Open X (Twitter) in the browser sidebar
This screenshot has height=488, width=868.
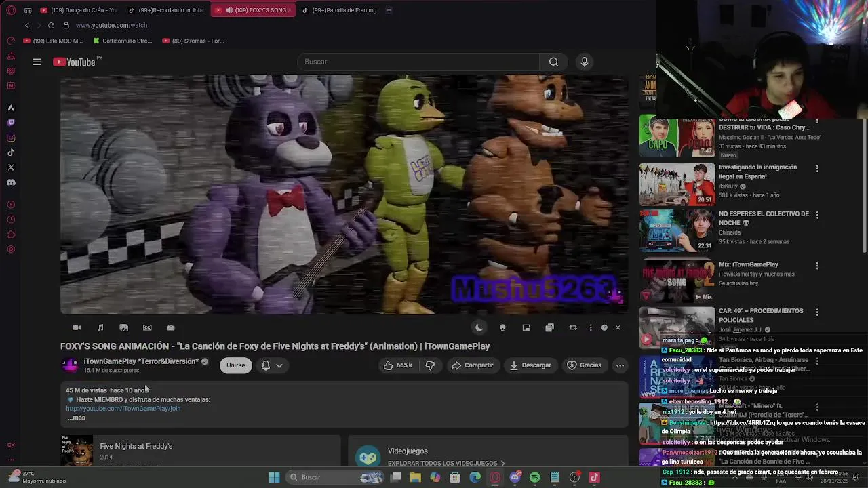point(11,167)
